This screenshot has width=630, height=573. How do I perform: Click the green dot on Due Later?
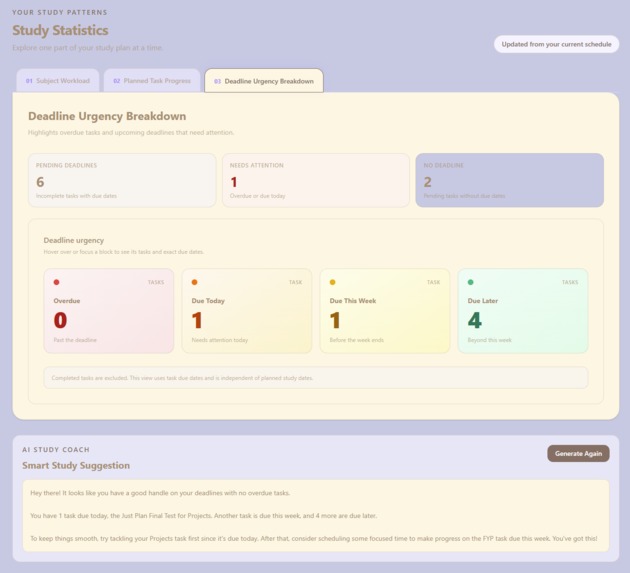click(470, 282)
